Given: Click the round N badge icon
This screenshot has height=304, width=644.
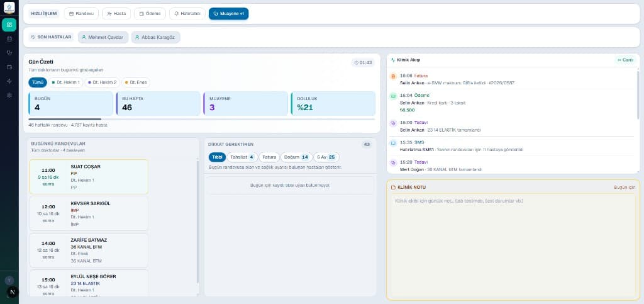Looking at the screenshot, I should 13,292.
